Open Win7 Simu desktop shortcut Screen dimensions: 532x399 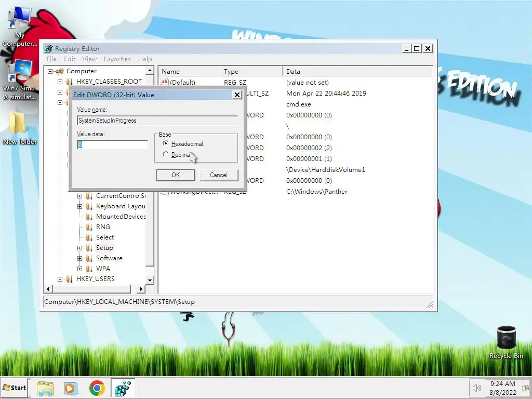(x=19, y=80)
